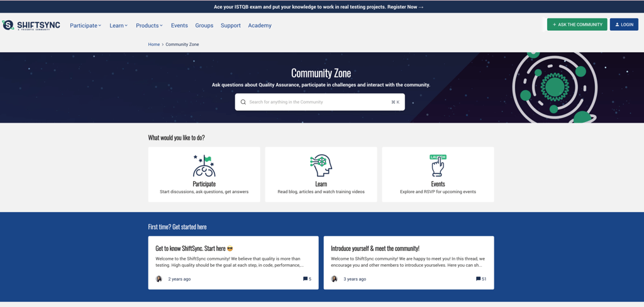This screenshot has width=644, height=307.
Task: Click the user icon in Login button
Action: point(618,25)
